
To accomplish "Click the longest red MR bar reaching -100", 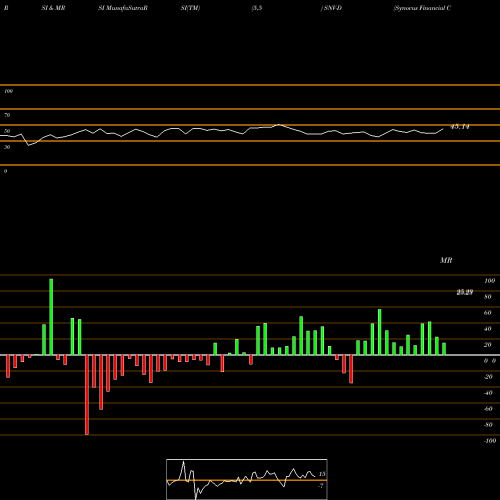I will (x=87, y=395).
